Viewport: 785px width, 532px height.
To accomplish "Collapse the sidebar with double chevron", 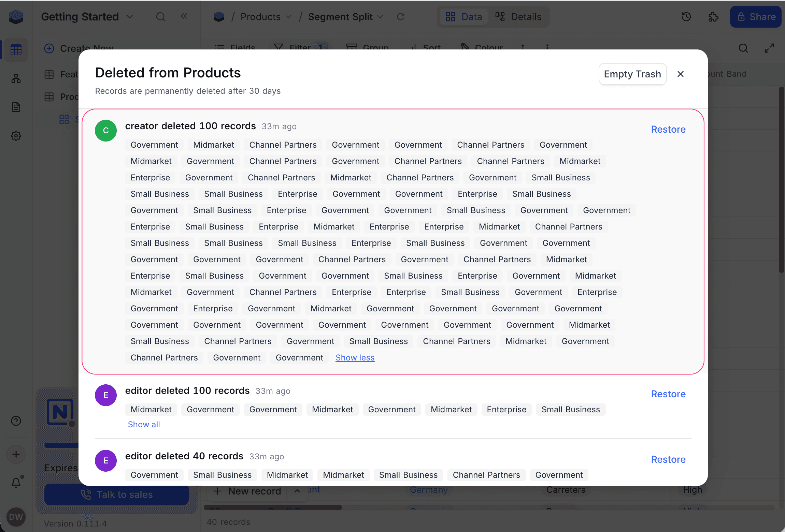I will coord(184,16).
